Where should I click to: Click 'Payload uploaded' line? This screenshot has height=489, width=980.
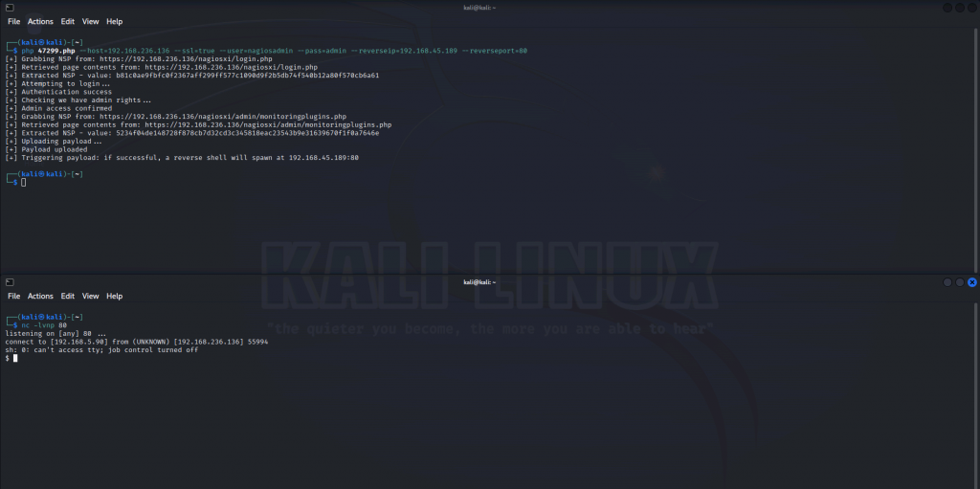tap(46, 149)
